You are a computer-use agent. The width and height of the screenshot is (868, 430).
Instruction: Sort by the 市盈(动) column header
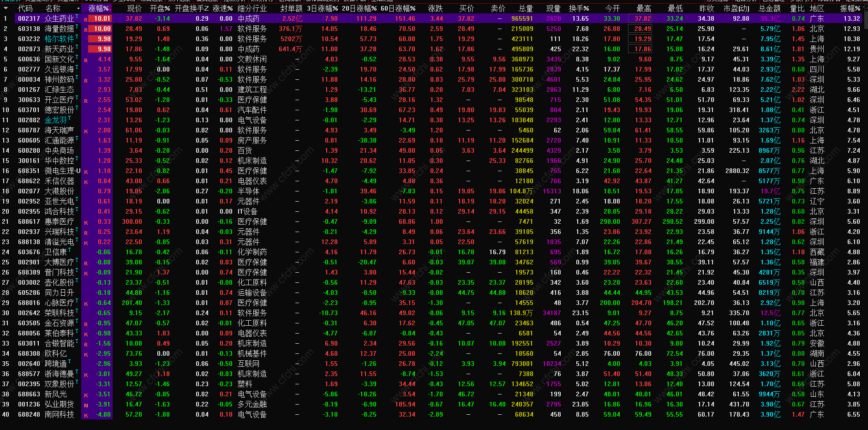pyautogui.click(x=736, y=8)
